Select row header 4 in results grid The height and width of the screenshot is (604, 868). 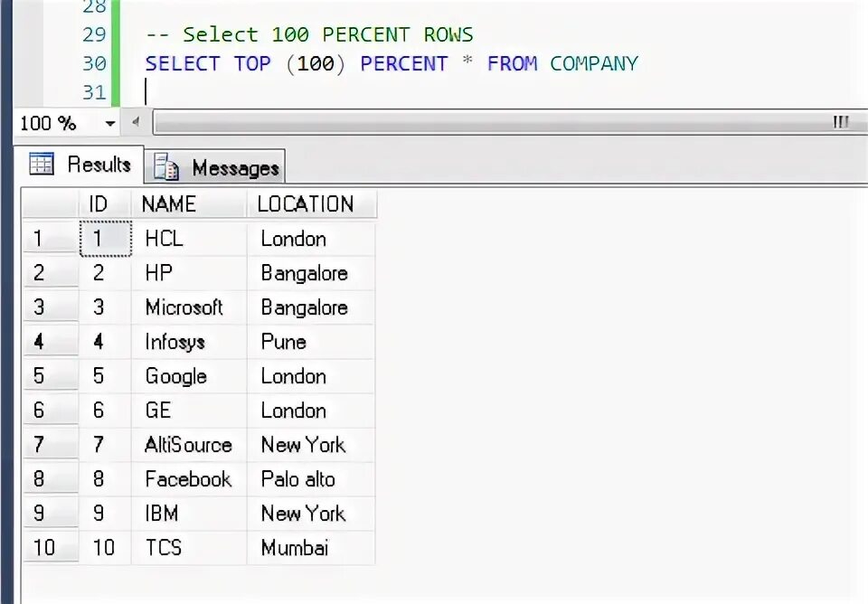point(51,342)
